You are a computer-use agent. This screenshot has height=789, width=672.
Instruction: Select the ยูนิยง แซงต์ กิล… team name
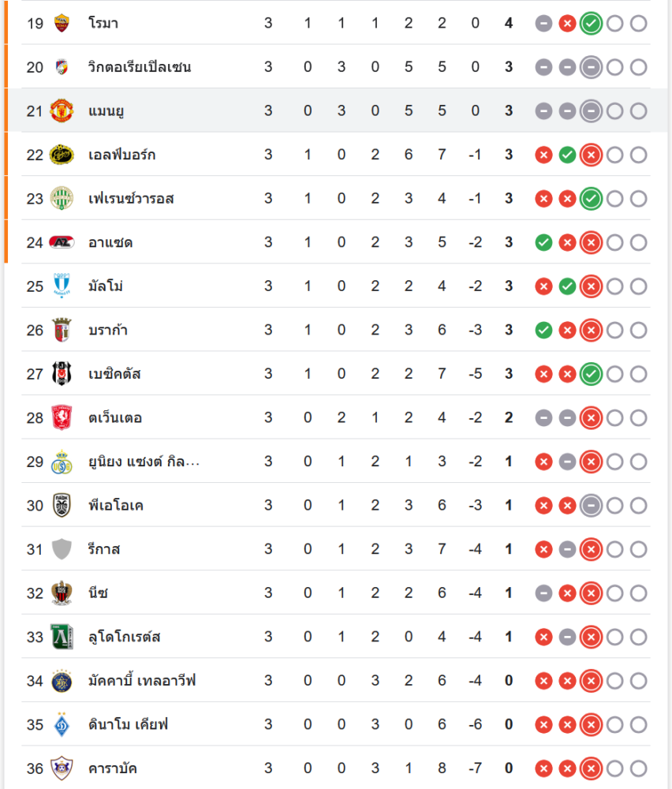point(144,462)
